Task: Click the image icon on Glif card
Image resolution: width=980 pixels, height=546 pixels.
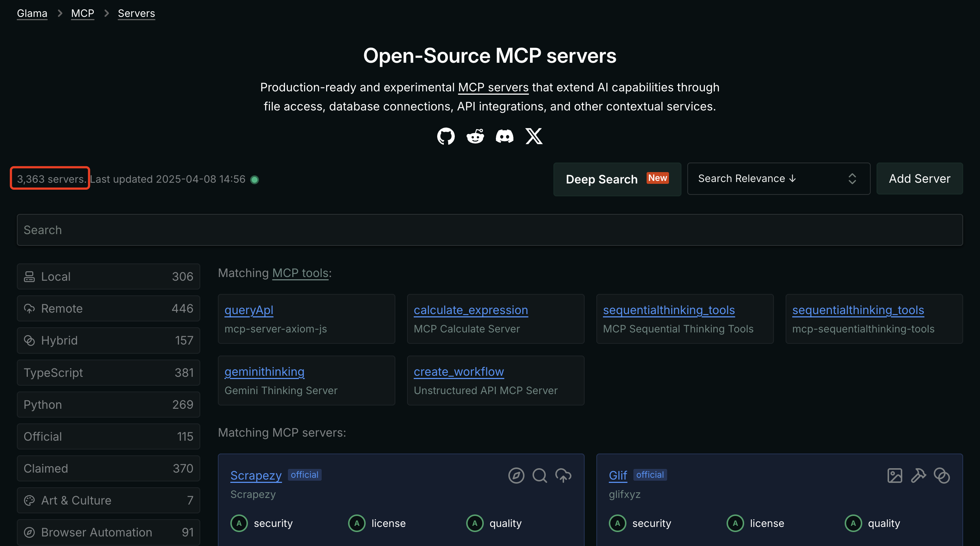Action: tap(895, 476)
